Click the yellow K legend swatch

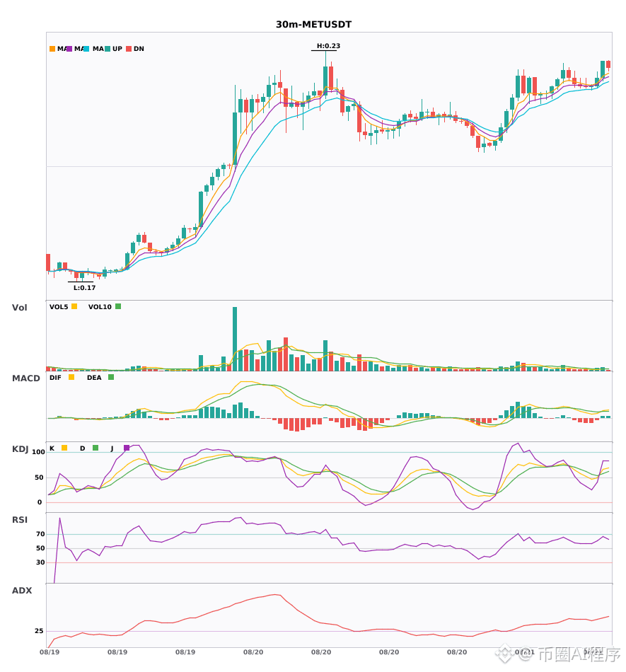pos(64,448)
